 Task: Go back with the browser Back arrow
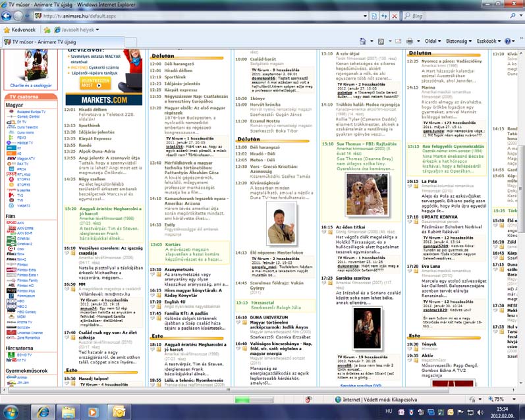click(6, 16)
